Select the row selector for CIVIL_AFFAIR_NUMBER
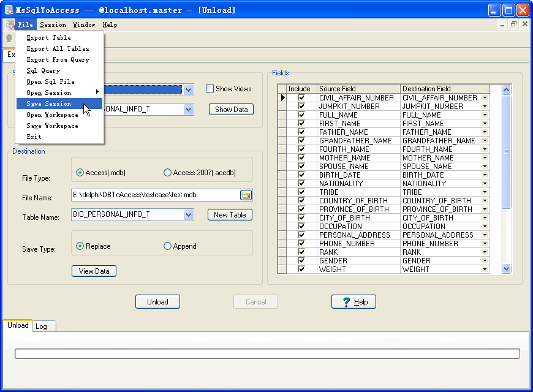This screenshot has height=392, width=533. (x=282, y=97)
